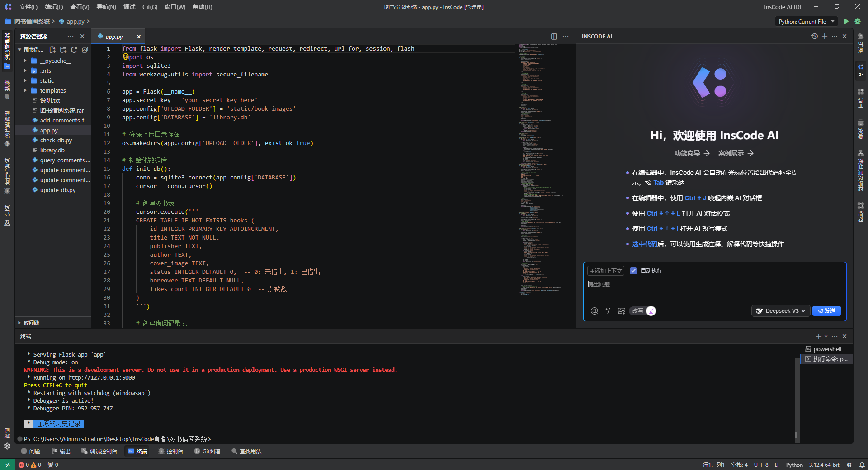Viewport: 868px width, 470px height.
Task: Click the UTF-8 encoding status entry
Action: tap(761, 465)
